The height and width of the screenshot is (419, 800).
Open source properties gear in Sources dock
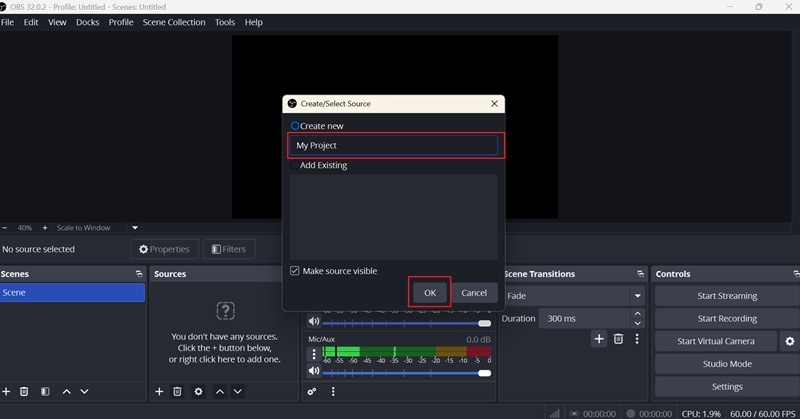point(198,391)
